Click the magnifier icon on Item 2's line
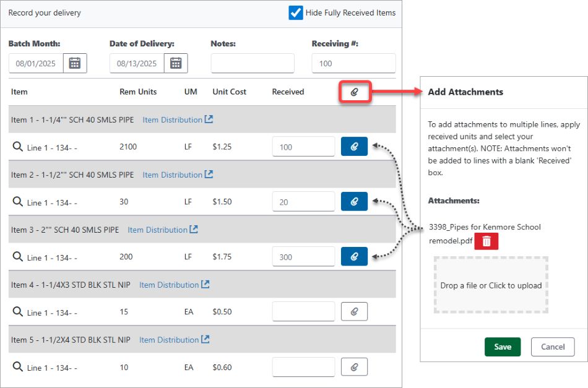 (17, 202)
